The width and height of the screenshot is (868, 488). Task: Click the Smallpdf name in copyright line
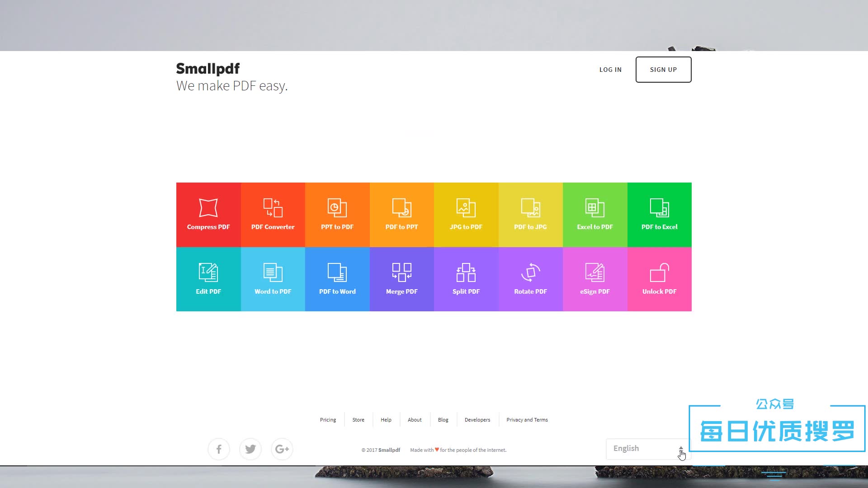(389, 450)
